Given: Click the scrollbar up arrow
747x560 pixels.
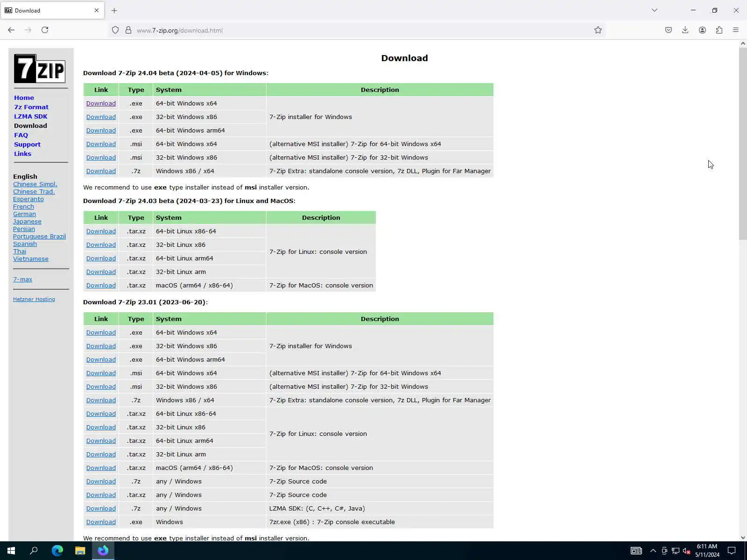Looking at the screenshot, I should point(743,43).
